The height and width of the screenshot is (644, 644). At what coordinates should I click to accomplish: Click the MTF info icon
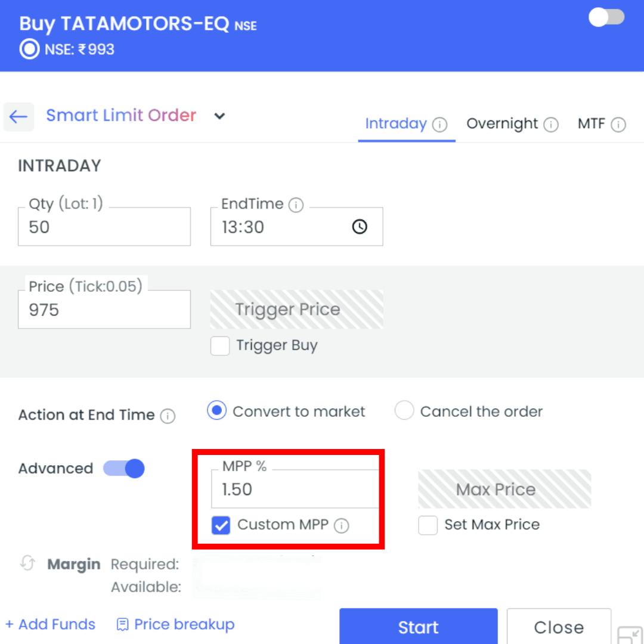pyautogui.click(x=618, y=125)
